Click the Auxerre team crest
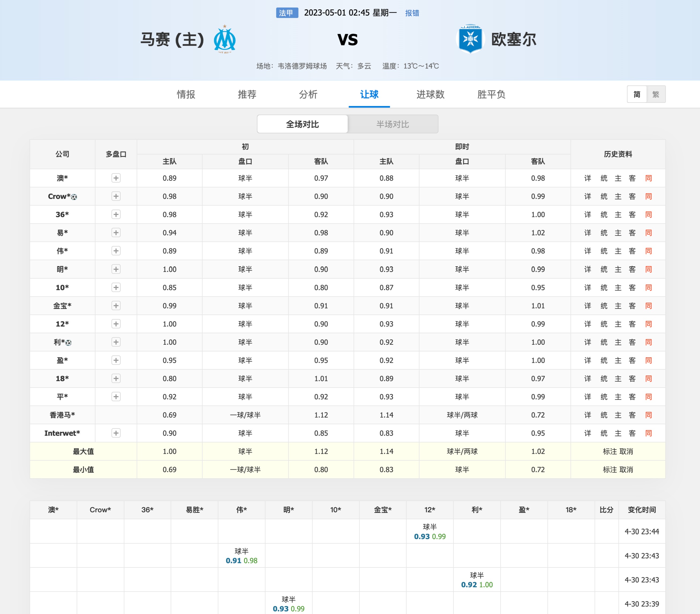 tap(470, 39)
